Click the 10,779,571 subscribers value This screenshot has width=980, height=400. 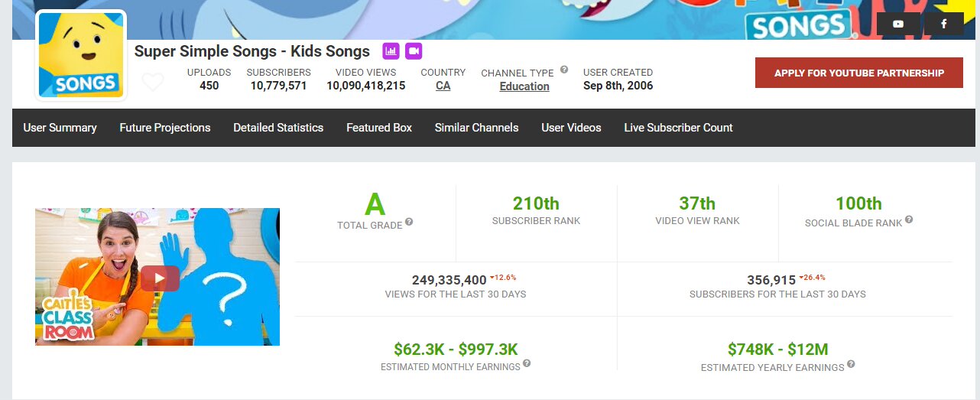(x=279, y=86)
